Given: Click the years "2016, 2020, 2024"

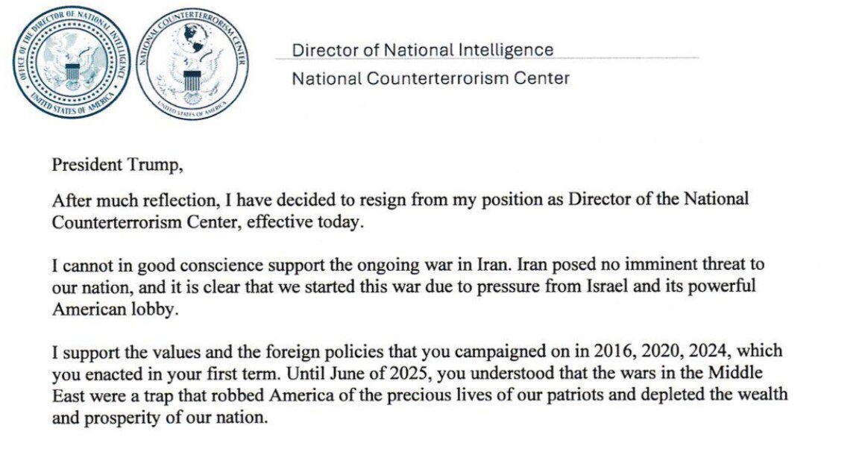Looking at the screenshot, I should tap(663, 350).
